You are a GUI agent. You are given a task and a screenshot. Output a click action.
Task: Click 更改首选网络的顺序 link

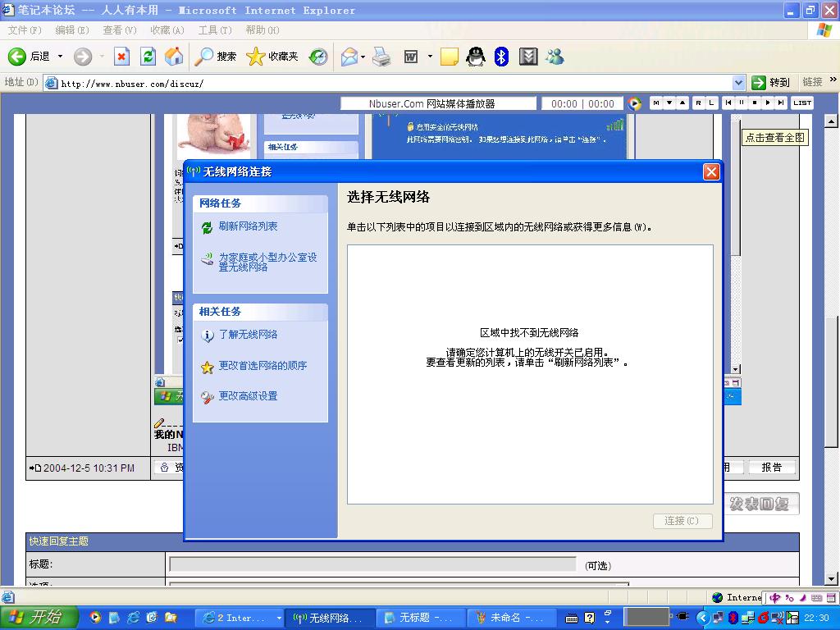(262, 366)
